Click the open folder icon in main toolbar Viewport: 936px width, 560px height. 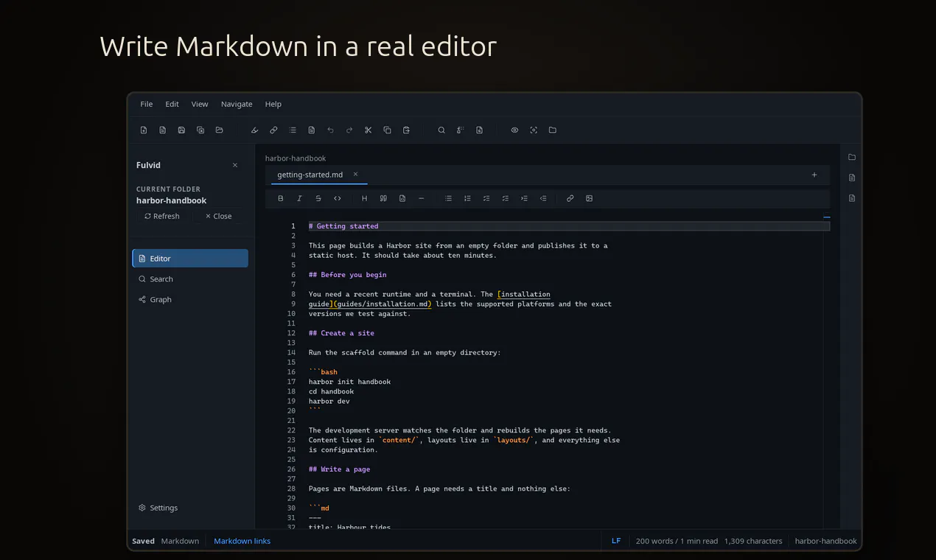(219, 130)
